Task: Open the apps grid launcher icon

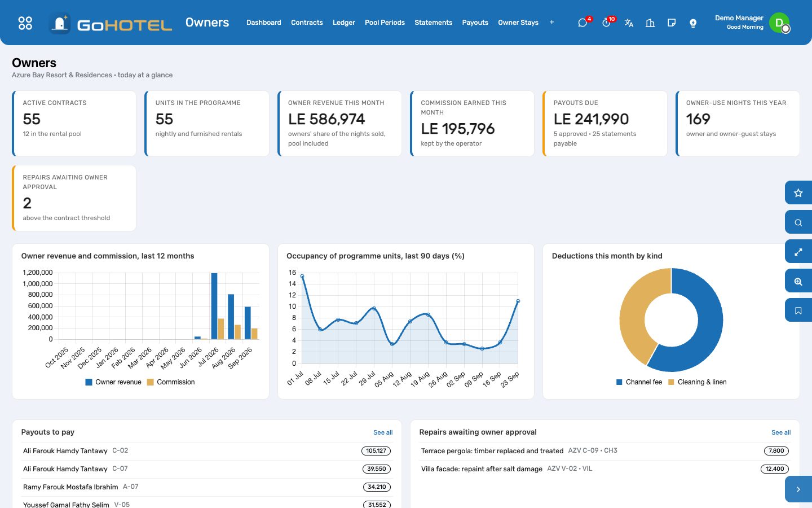Action: (25, 23)
